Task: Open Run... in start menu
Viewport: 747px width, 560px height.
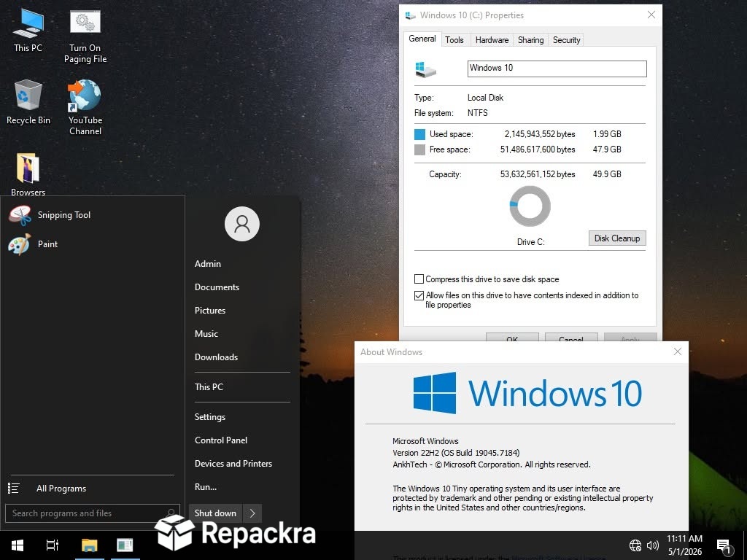Action: pyautogui.click(x=206, y=487)
